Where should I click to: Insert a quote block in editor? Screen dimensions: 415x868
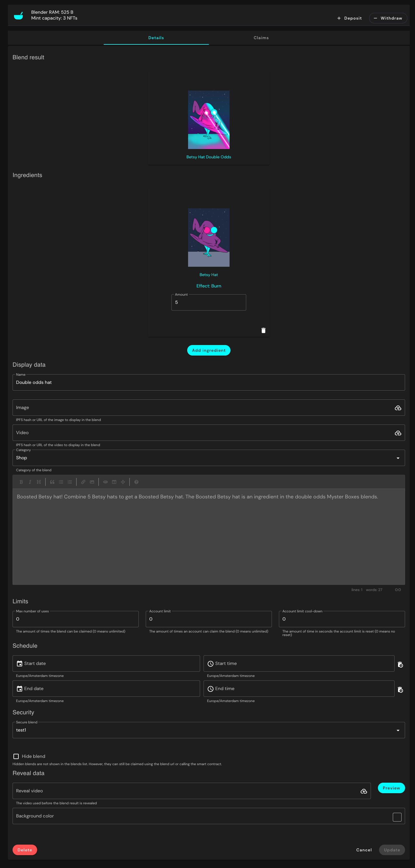pos(52,482)
